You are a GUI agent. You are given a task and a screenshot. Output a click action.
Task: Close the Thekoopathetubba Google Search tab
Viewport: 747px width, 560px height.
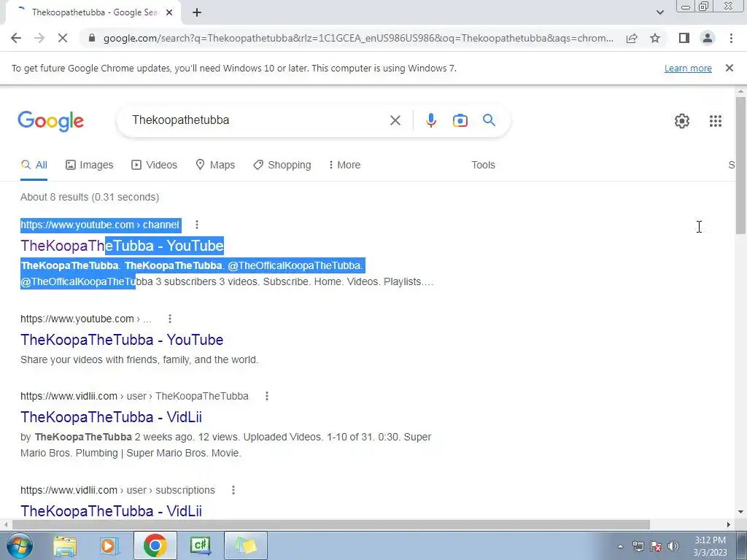point(169,12)
